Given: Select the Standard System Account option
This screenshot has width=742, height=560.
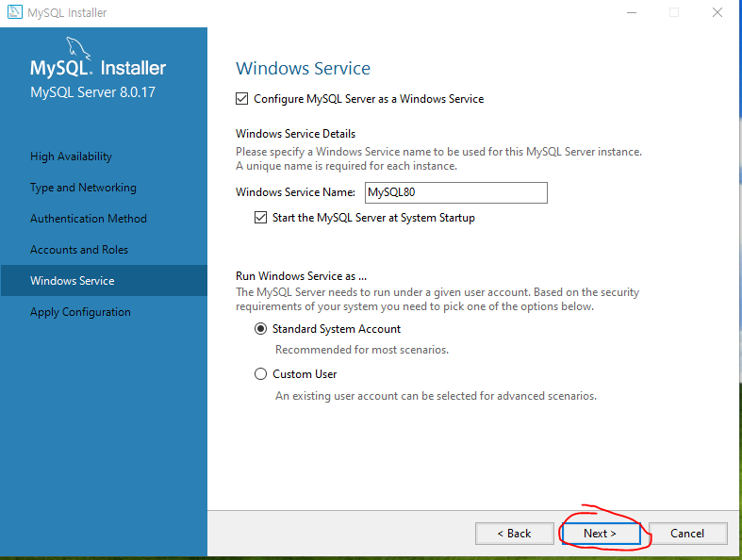Looking at the screenshot, I should pos(261,329).
